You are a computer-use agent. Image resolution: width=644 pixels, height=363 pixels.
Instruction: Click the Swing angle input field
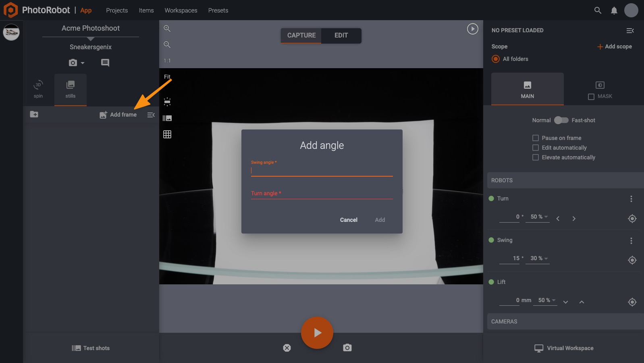[x=322, y=171]
